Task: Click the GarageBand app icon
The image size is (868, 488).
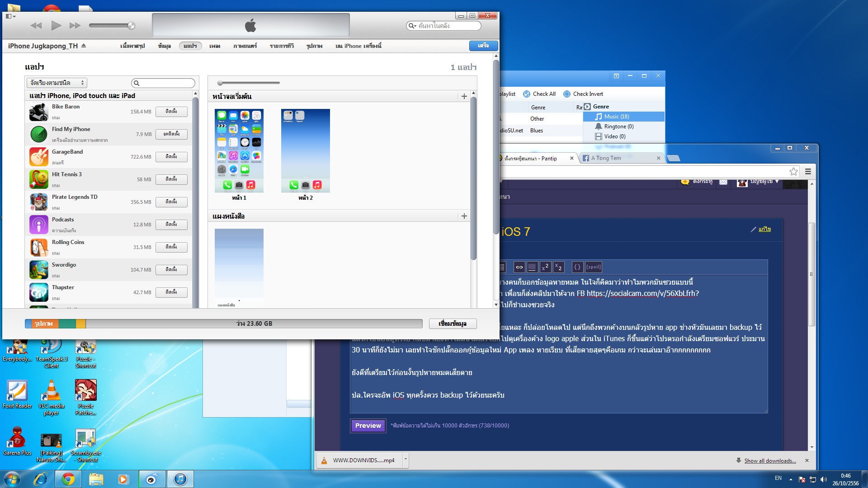Action: pos(39,157)
